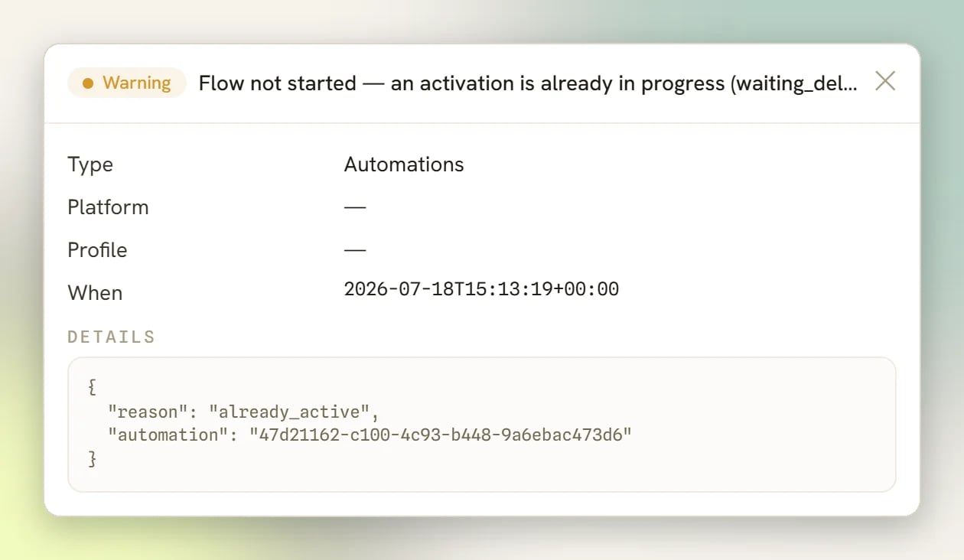Click the opening brace of JSON
This screenshot has height=560, width=964.
pos(93,388)
